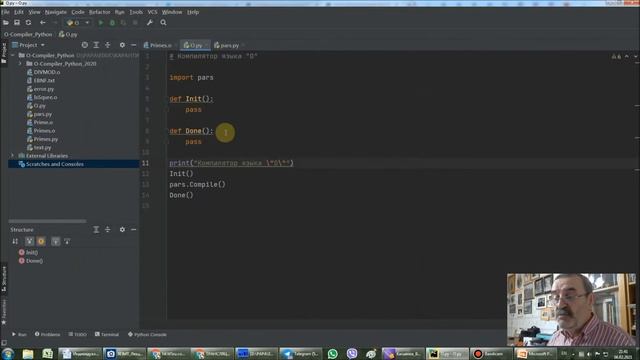Click the clock in the system tray

(x=623, y=354)
